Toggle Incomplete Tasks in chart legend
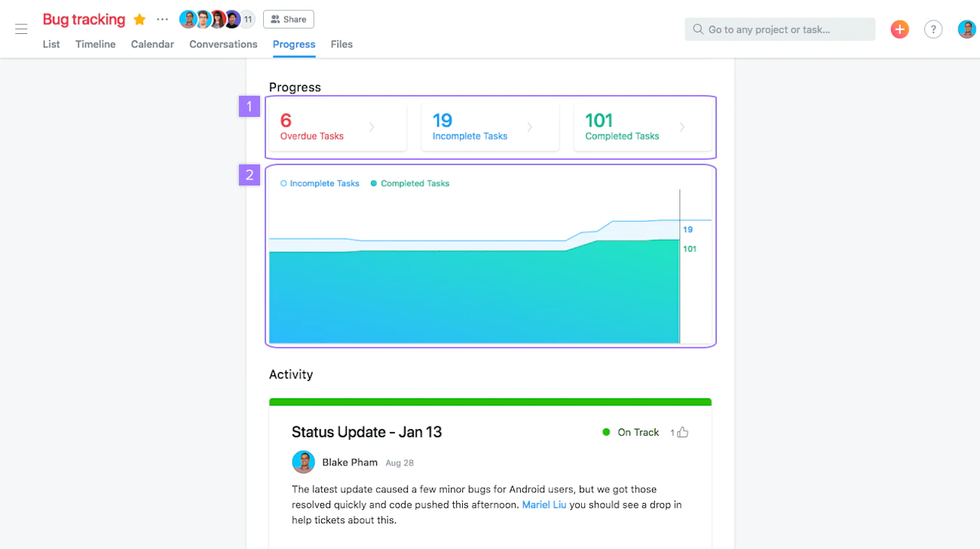Screen dimensions: 980x549 pos(320,183)
